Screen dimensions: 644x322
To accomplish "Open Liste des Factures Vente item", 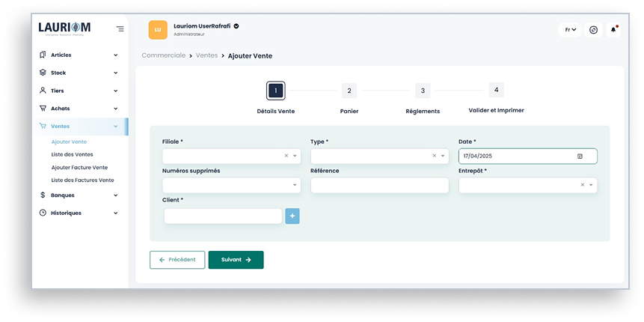I will pyautogui.click(x=82, y=180).
